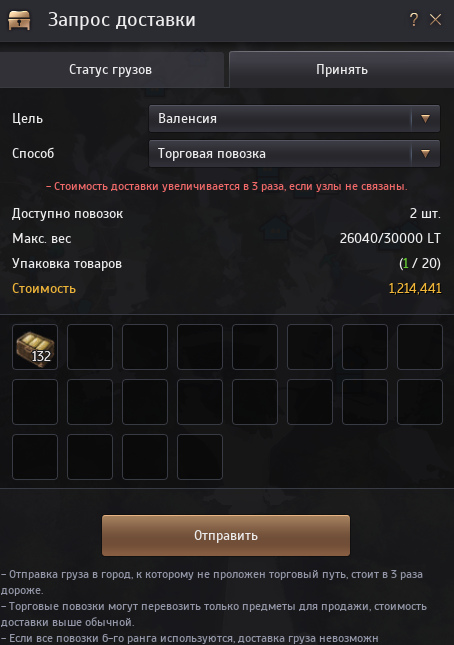Open the Принять tab
The width and height of the screenshot is (454, 645).
342,70
